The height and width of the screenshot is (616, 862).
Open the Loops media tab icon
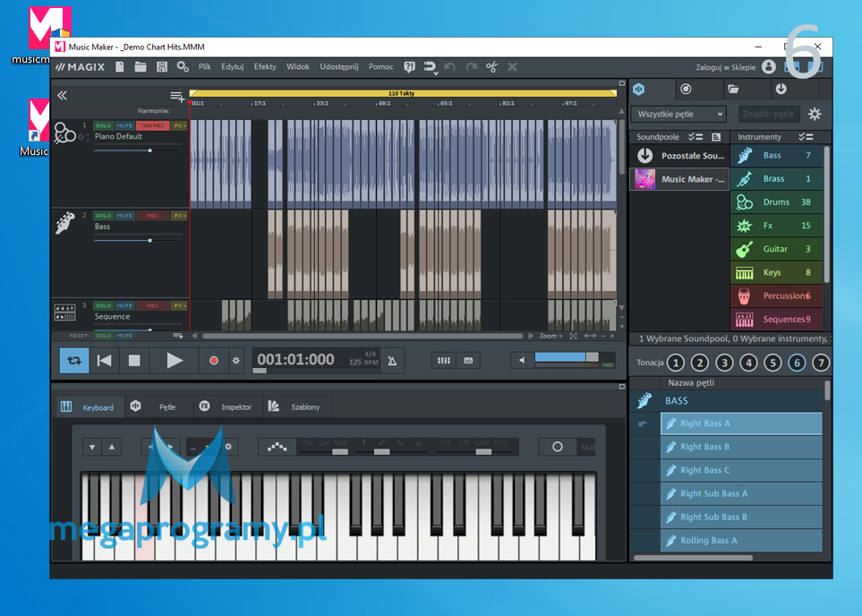(x=639, y=89)
